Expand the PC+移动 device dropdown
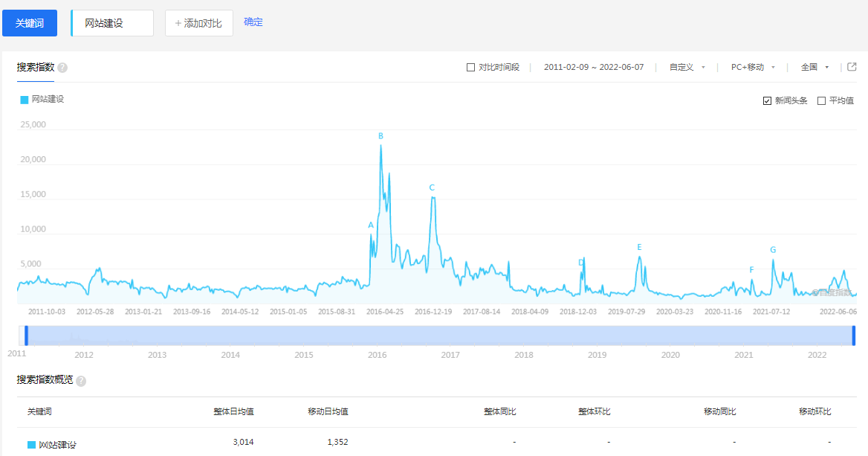The height and width of the screenshot is (456, 868). click(753, 68)
